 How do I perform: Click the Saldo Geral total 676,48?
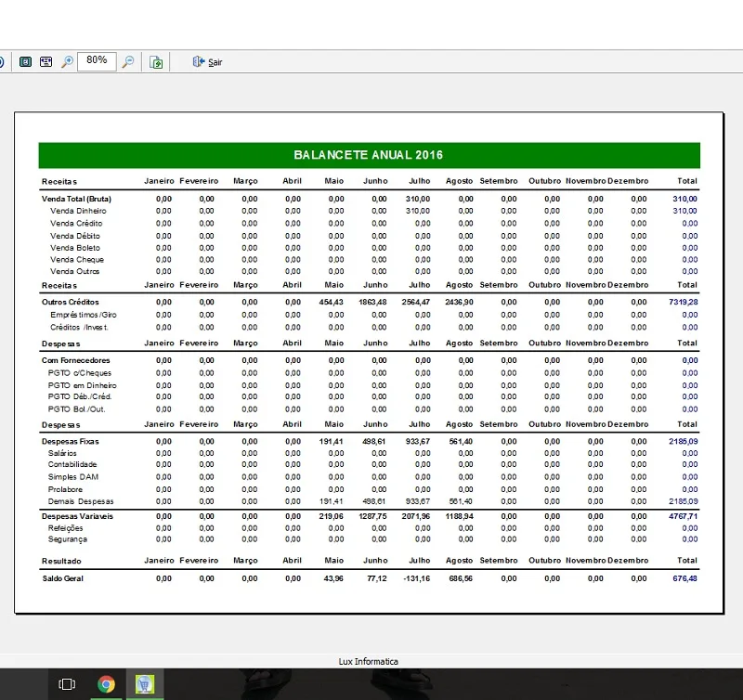pyautogui.click(x=684, y=578)
